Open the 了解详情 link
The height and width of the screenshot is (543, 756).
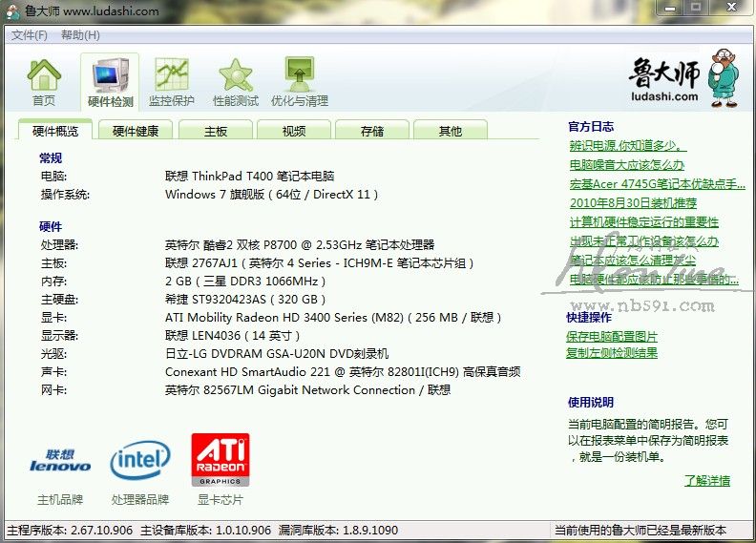point(706,480)
